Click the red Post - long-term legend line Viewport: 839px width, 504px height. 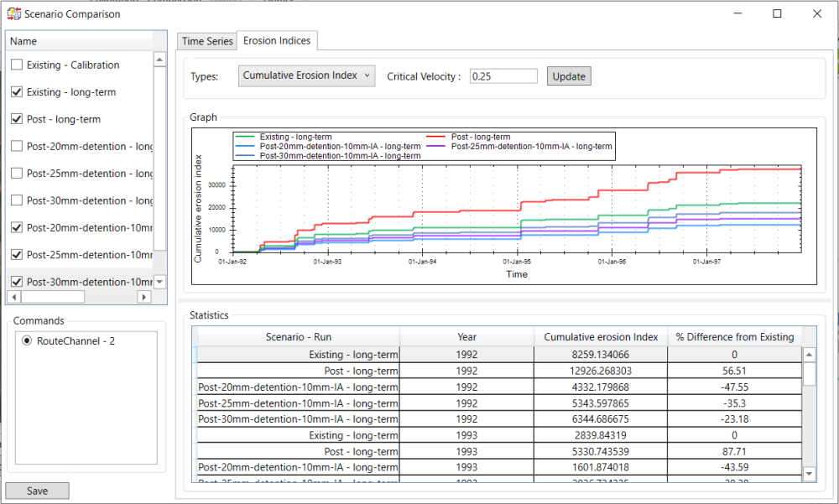pos(437,138)
